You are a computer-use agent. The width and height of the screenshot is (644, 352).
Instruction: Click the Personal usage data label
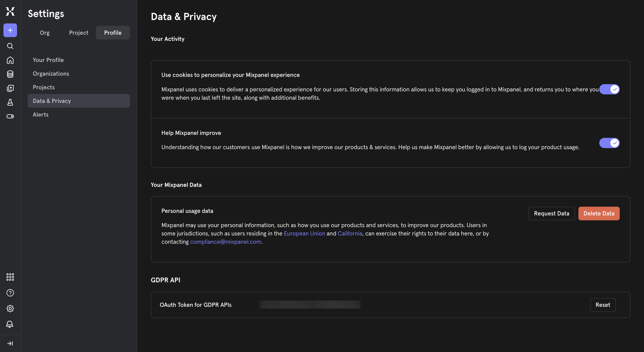point(187,211)
